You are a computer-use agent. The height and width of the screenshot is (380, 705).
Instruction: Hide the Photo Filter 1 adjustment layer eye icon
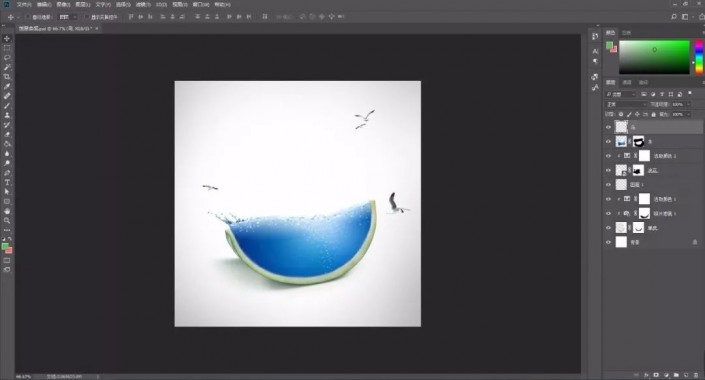pos(608,214)
